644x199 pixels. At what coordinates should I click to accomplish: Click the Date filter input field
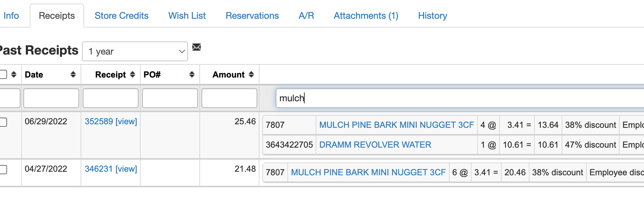51,98
